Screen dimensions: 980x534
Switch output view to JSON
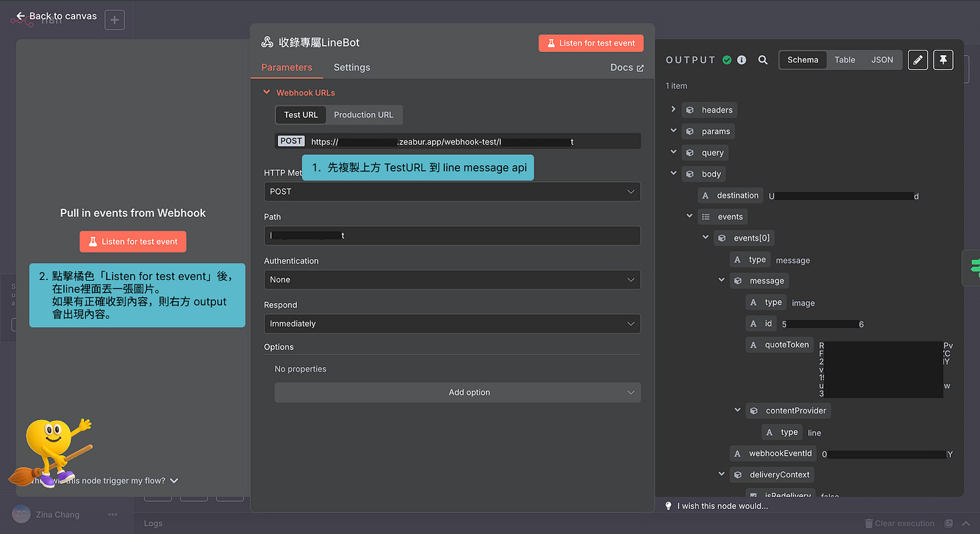click(x=882, y=60)
